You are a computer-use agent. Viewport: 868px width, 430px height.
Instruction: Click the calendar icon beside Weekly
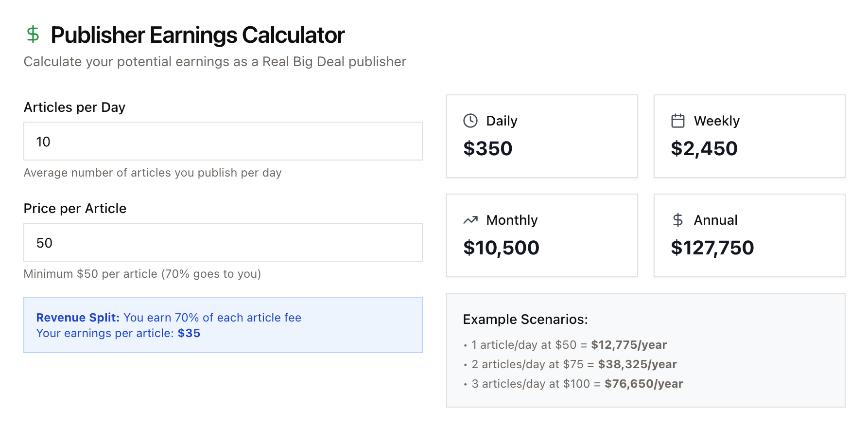677,120
